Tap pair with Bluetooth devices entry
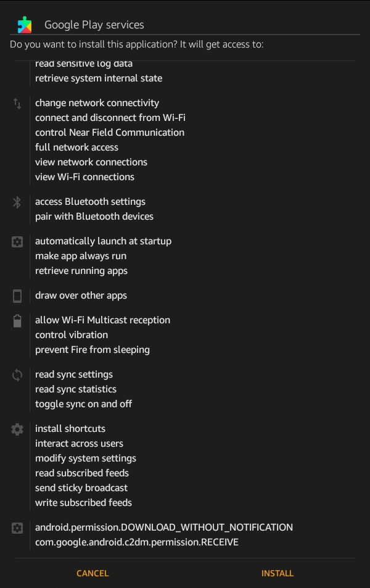The height and width of the screenshot is (588, 370). point(94,217)
